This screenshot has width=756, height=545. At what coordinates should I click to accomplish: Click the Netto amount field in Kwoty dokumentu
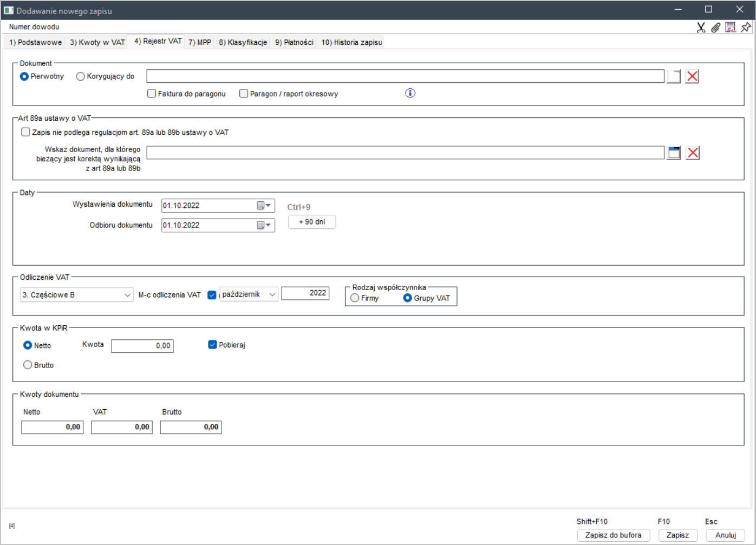53,427
